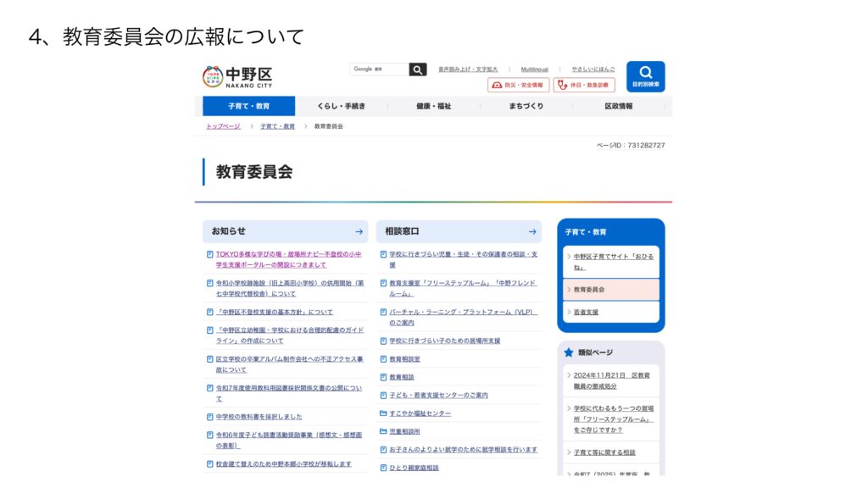The width and height of the screenshot is (868, 488).
Task: Click the Nakano City logo
Action: point(237,76)
